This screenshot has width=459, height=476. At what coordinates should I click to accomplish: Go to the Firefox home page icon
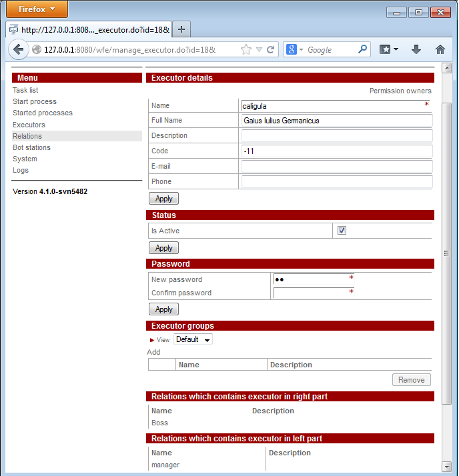coord(440,49)
